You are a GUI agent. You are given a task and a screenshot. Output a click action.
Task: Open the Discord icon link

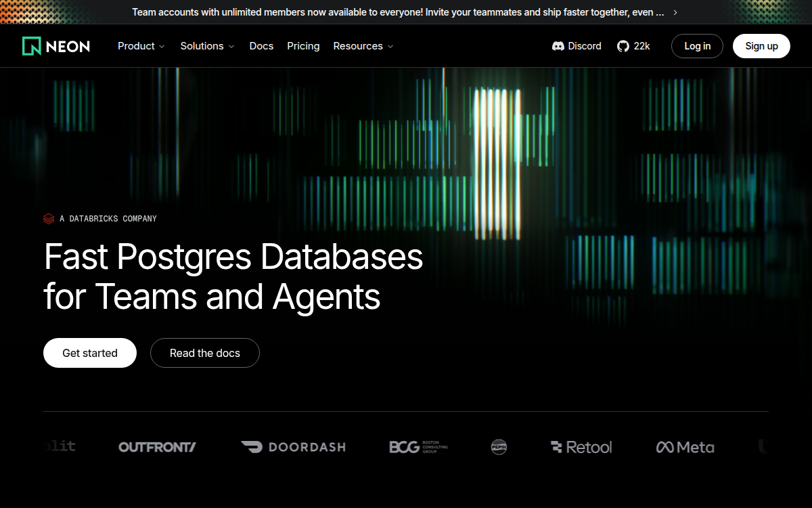[x=558, y=46]
